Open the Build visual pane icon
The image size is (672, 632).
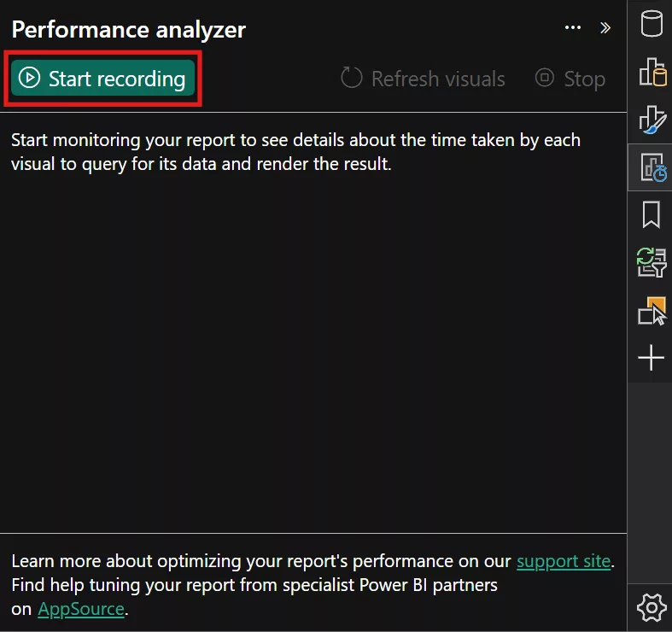point(652,72)
